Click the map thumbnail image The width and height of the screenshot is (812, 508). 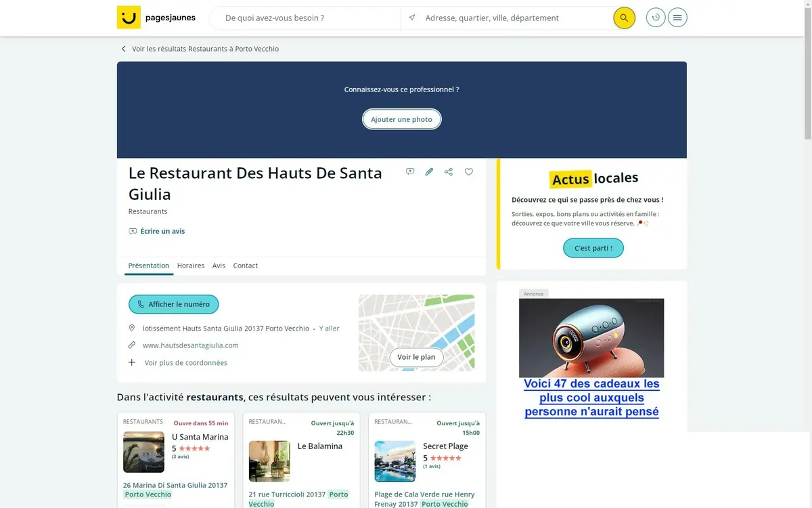pos(416,333)
